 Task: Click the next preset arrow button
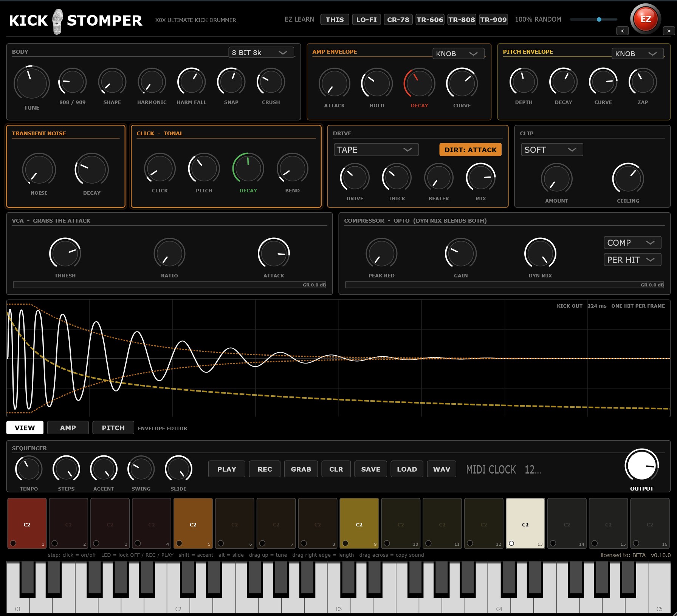point(669,31)
